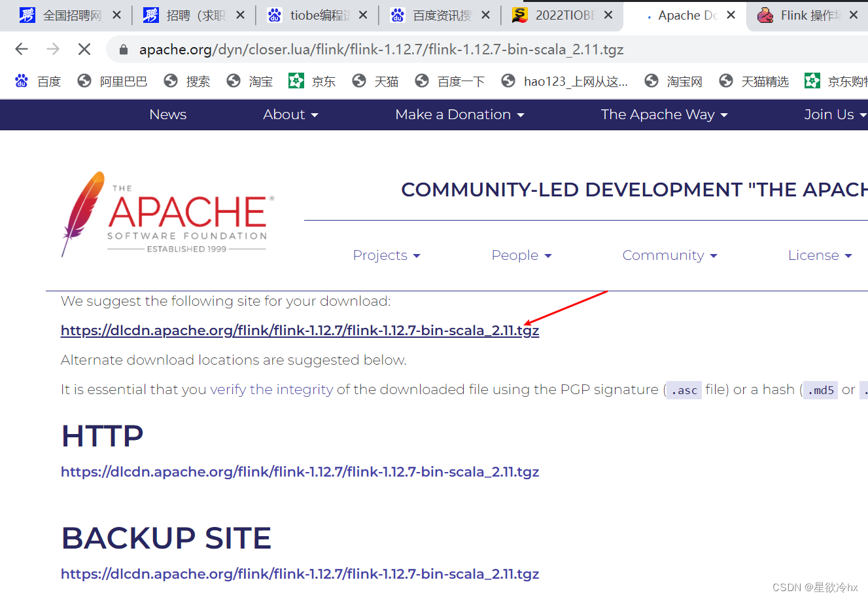Expand the Community dropdown
This screenshot has height=599, width=868.
point(670,255)
